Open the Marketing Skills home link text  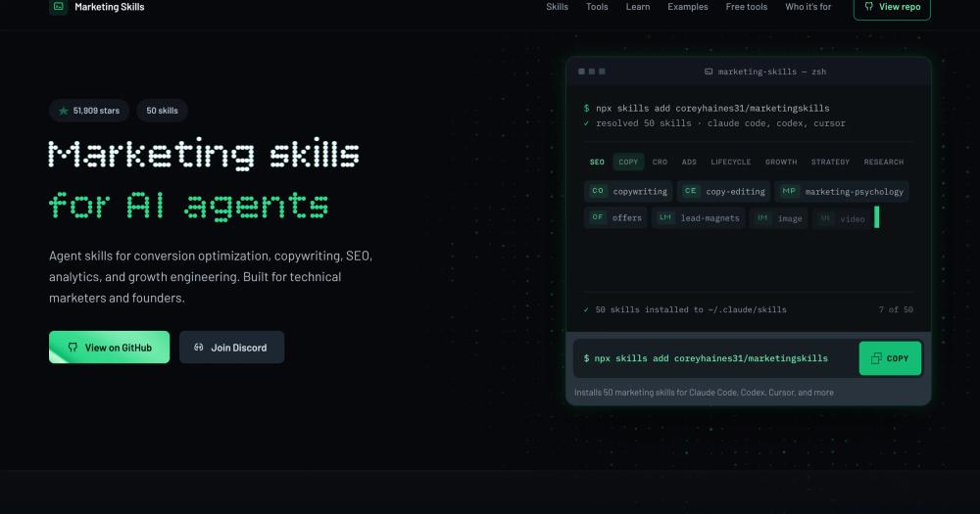110,7
